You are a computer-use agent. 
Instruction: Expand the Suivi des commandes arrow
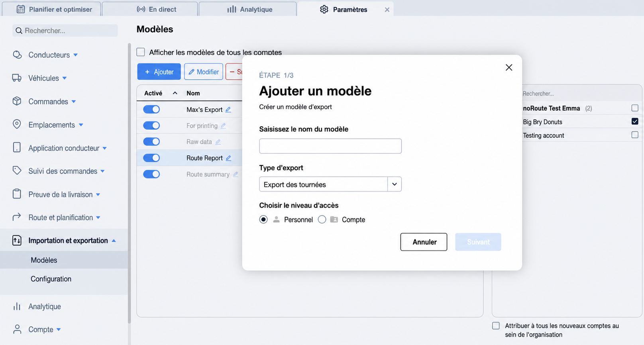pyautogui.click(x=103, y=171)
